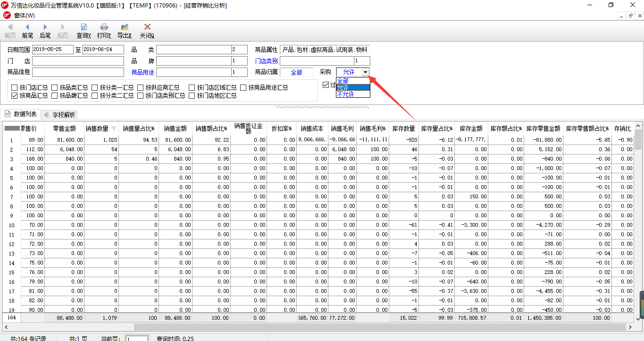
Task: Click total 715,808.57 in footer row
Action: (x=471, y=318)
